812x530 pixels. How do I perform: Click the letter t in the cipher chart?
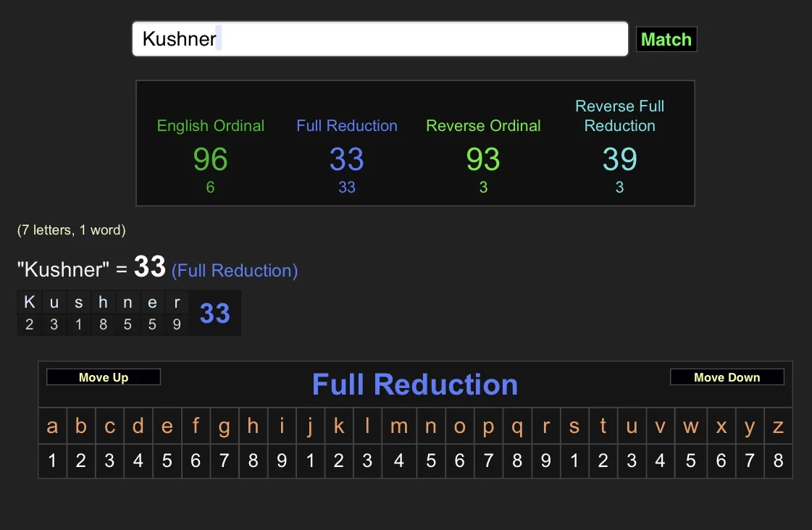603,426
